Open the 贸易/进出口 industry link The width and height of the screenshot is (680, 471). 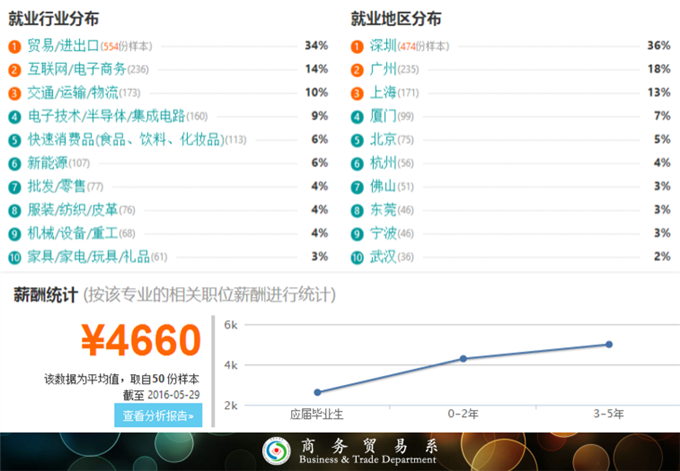tap(62, 46)
